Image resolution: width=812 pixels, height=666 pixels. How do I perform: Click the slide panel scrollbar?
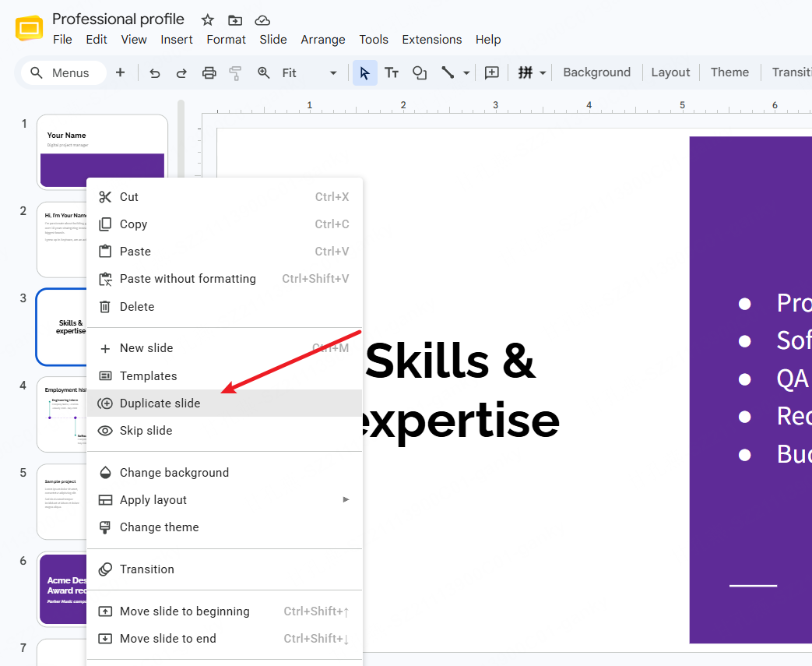pos(181,140)
